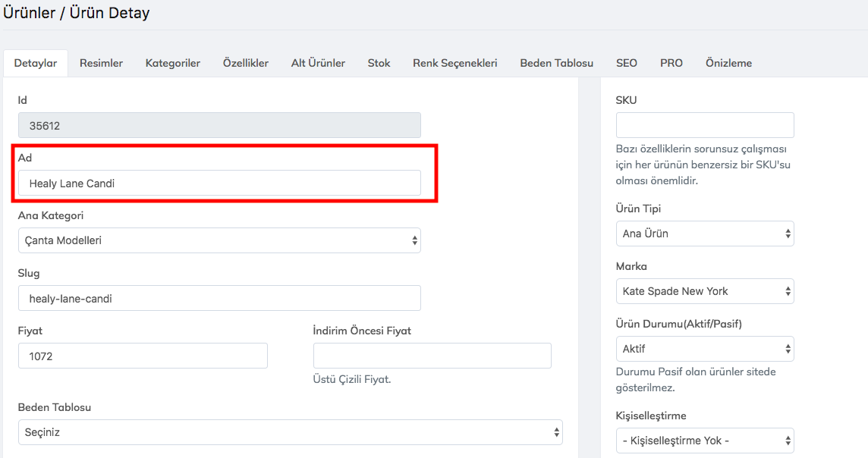Show the Önizleme tab
Image resolution: width=868 pixels, height=458 pixels.
pos(728,63)
